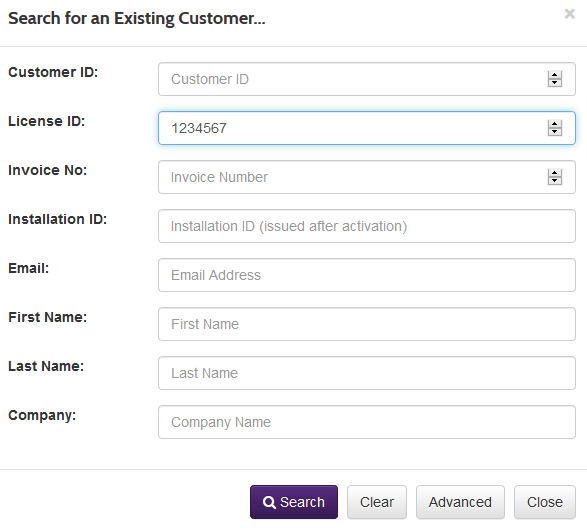
Task: Focus the Last Name input field
Action: (367, 373)
